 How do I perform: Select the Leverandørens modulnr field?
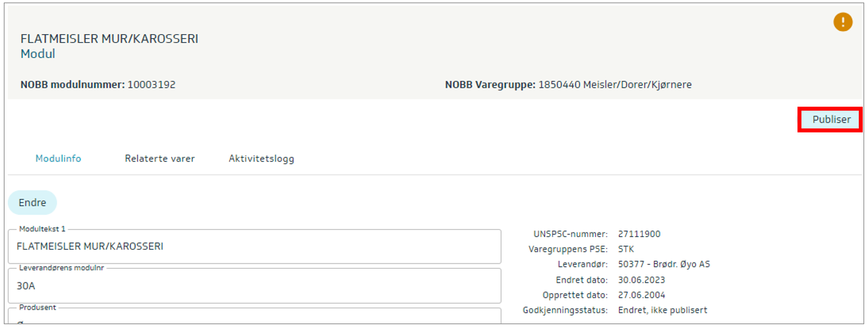[x=254, y=287]
